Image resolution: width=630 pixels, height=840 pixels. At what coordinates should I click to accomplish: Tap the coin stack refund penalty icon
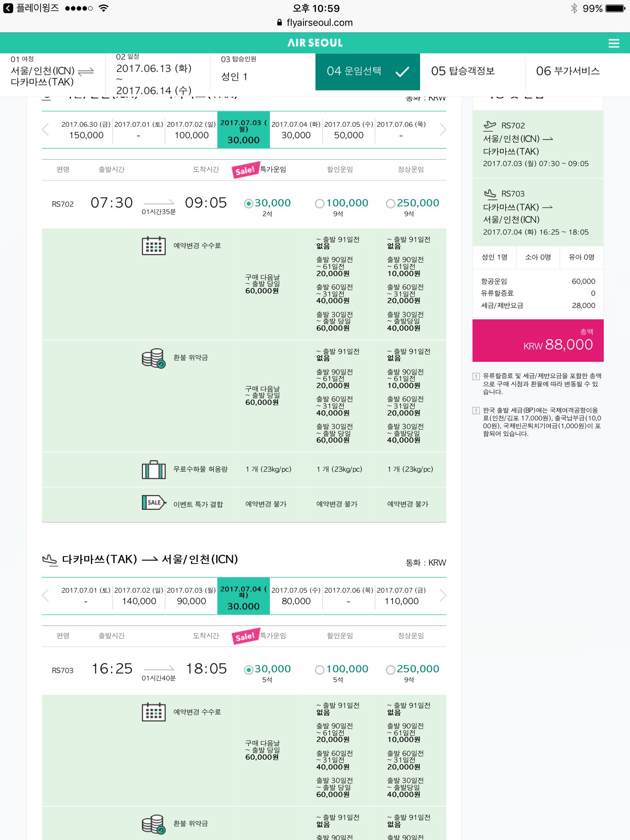153,358
